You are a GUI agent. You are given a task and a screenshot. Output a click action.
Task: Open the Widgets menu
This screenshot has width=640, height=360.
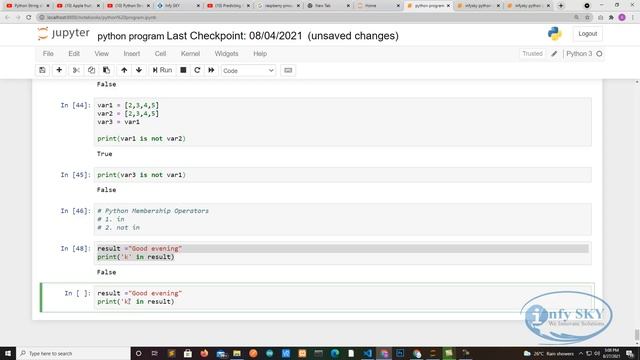click(x=227, y=54)
